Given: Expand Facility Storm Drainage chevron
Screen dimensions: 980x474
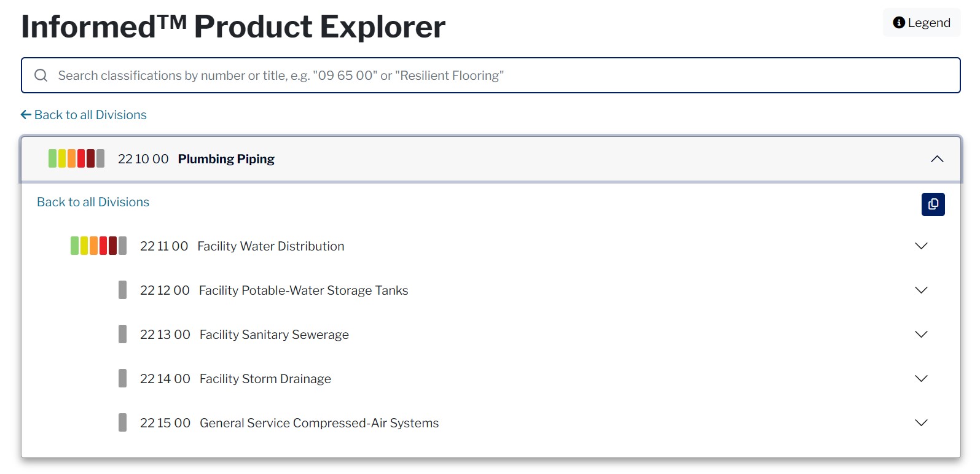Looking at the screenshot, I should point(920,379).
